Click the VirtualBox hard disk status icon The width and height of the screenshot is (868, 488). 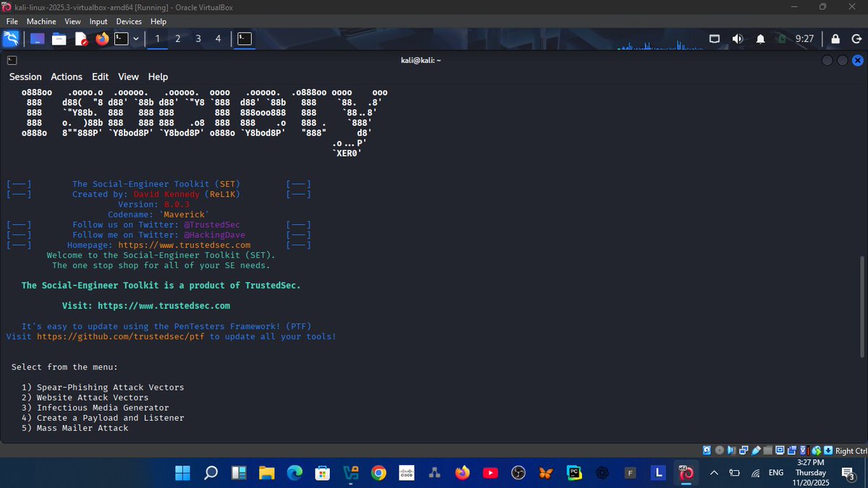point(707,450)
